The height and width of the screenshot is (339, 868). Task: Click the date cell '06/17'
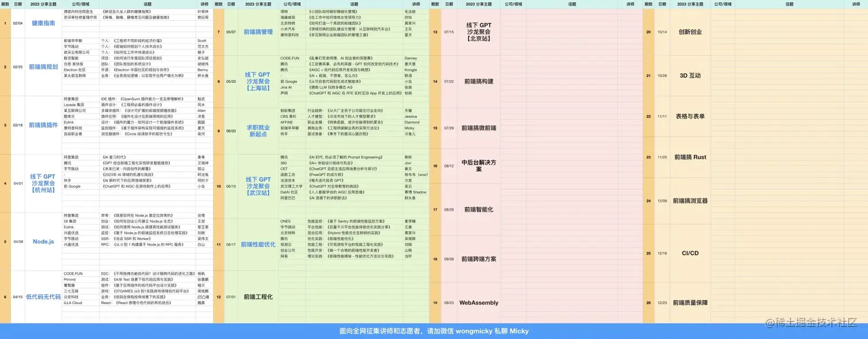point(231,244)
